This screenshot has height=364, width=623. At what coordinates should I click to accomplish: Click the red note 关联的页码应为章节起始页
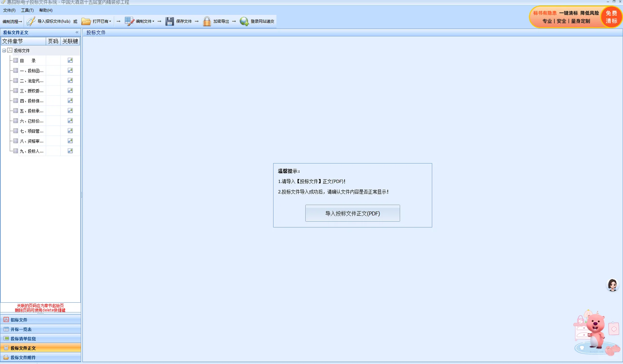(40, 306)
